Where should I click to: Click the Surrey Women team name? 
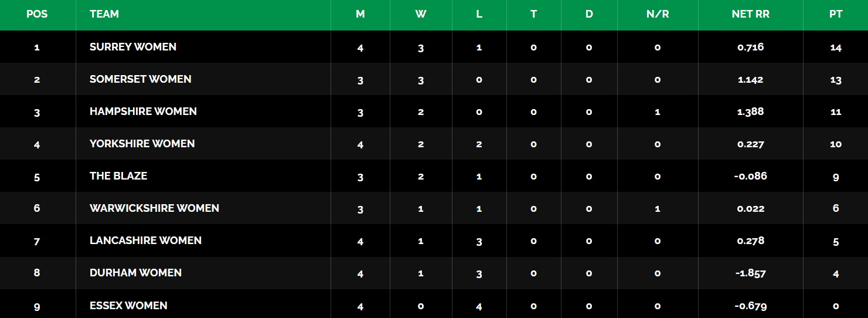[133, 47]
